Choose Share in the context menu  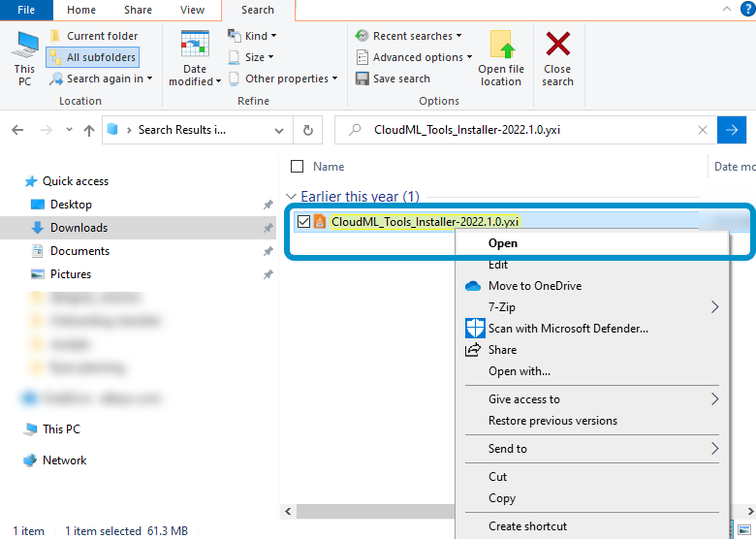(591, 350)
